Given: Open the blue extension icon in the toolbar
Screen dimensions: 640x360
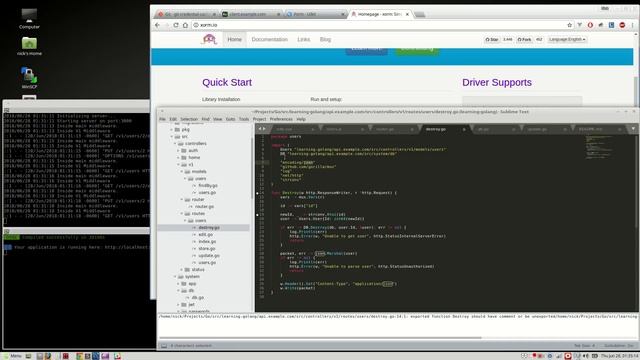Looking at the screenshot, I should tap(611, 25).
